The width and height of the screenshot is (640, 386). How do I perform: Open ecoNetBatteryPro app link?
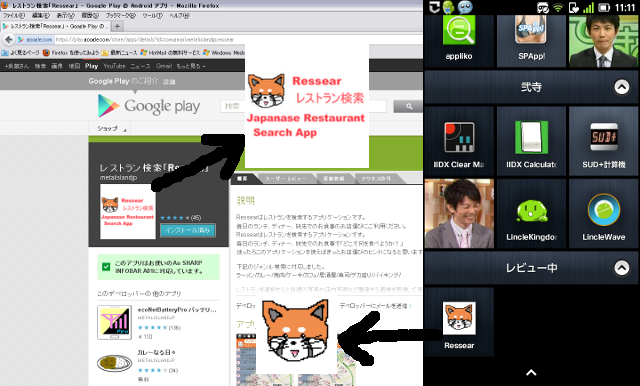177,310
